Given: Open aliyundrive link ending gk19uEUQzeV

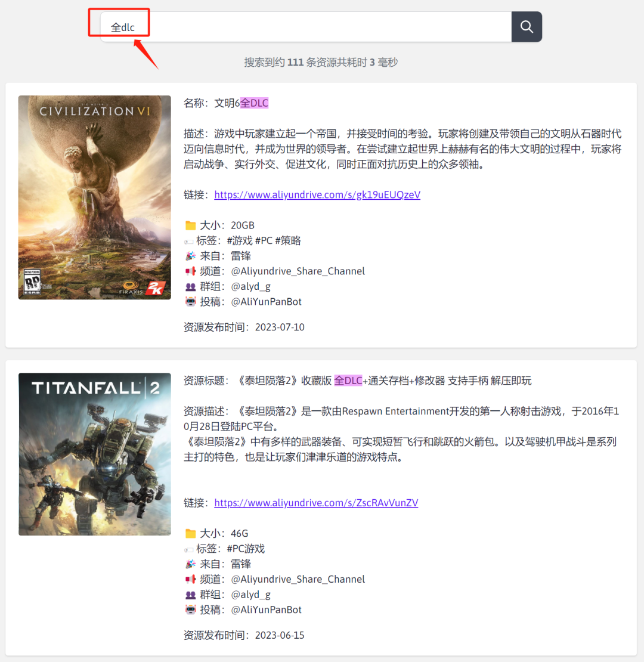Looking at the screenshot, I should click(x=317, y=194).
